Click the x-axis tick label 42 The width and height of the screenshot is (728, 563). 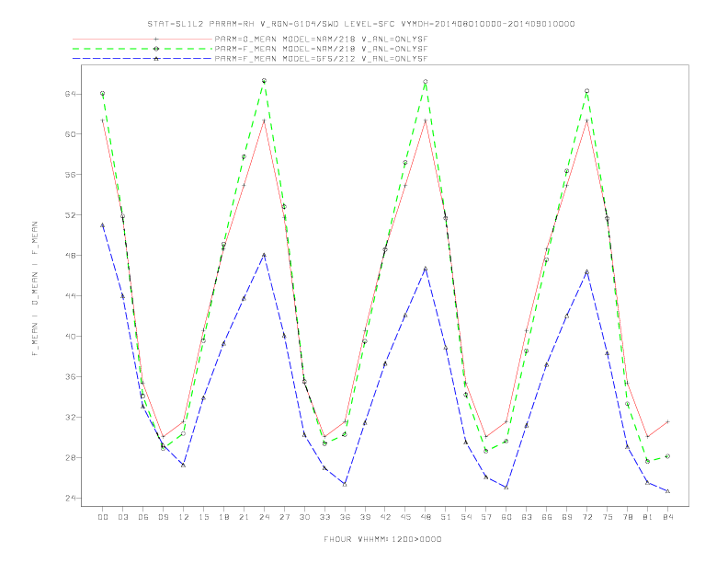point(385,517)
